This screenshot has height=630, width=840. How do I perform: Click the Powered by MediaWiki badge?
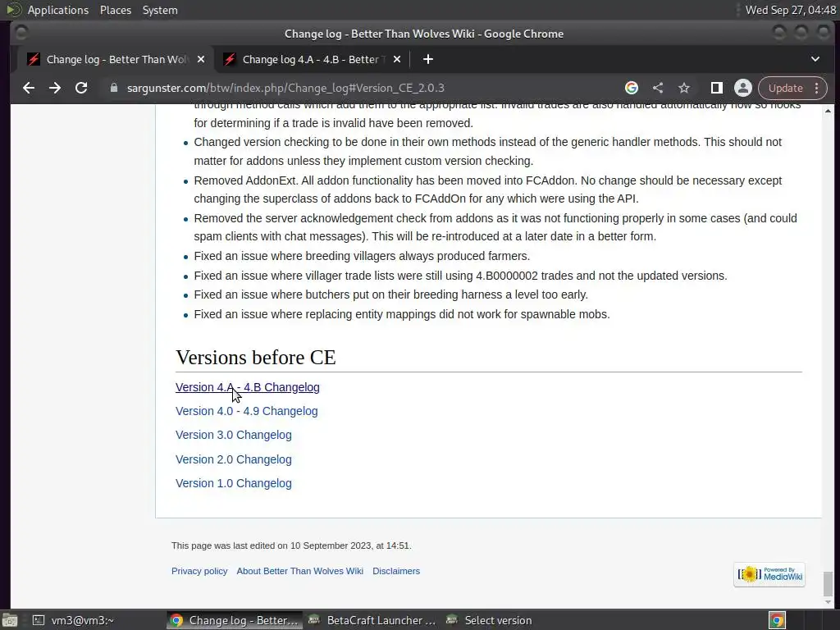pos(769,575)
